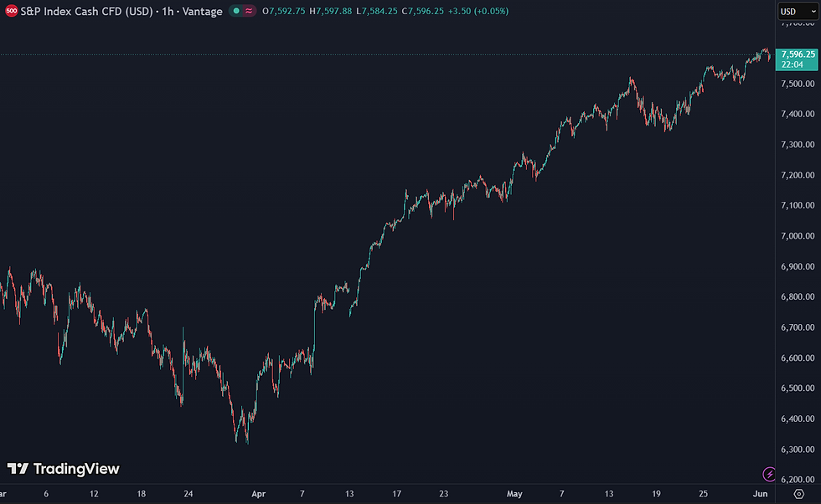The width and height of the screenshot is (821, 504).
Task: Click the 7,000.00 price axis label
Action: [x=798, y=236]
